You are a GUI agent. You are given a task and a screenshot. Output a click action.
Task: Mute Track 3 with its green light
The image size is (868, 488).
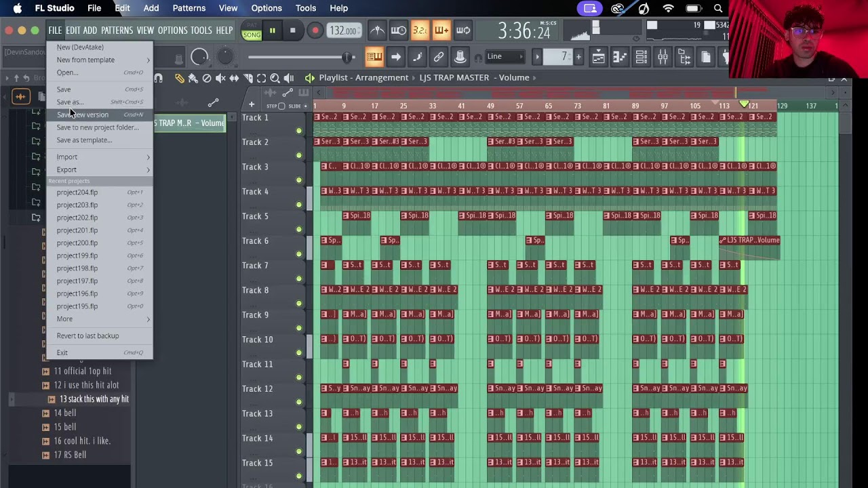(x=299, y=180)
